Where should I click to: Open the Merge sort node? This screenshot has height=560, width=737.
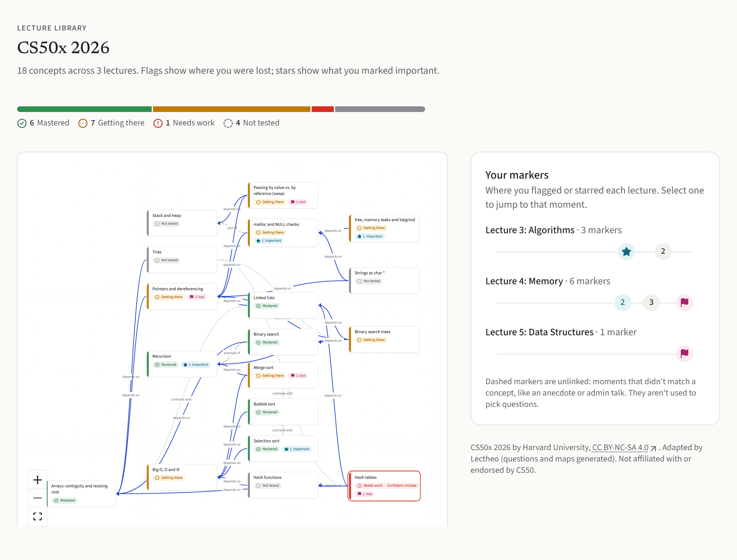click(x=283, y=375)
